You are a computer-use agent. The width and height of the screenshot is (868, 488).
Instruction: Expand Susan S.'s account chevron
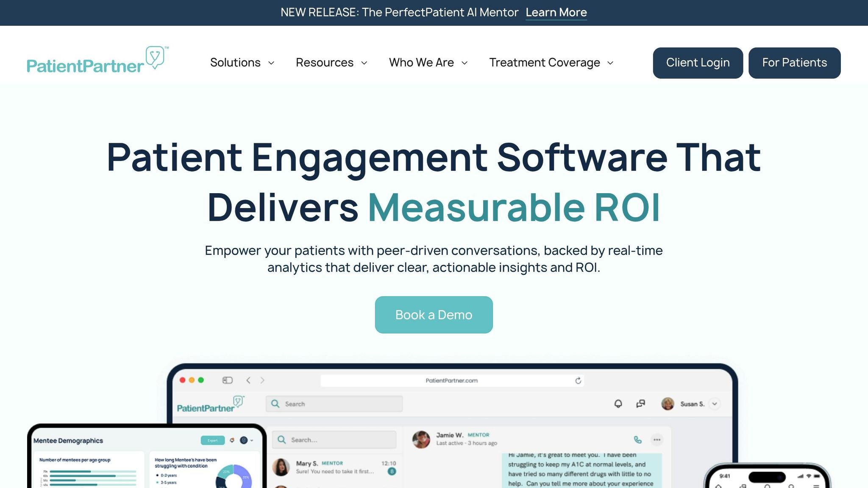[715, 404]
